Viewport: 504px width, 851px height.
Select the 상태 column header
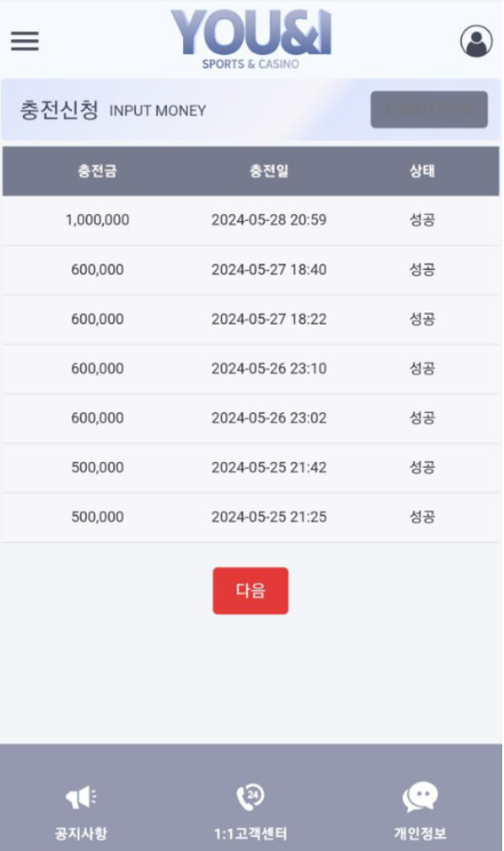(422, 171)
